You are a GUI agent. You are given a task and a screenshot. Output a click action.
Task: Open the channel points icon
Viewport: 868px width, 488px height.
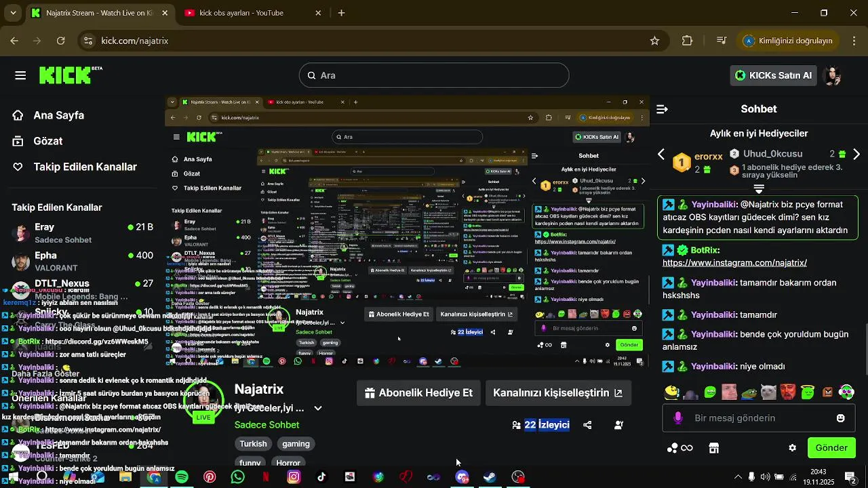tap(680, 448)
